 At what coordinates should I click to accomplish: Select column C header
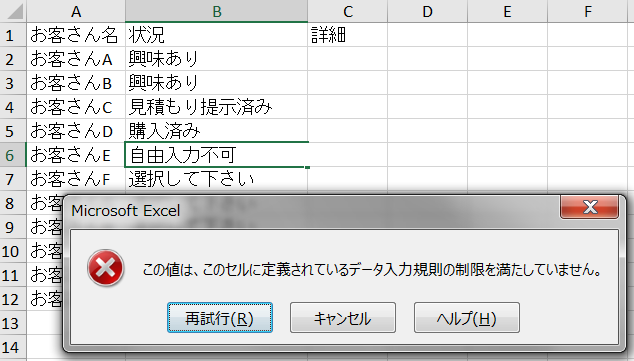pos(347,11)
